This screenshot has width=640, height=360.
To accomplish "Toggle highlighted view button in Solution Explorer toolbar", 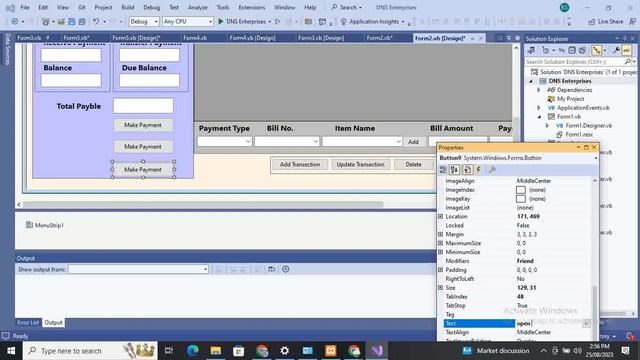I will coord(597,50).
